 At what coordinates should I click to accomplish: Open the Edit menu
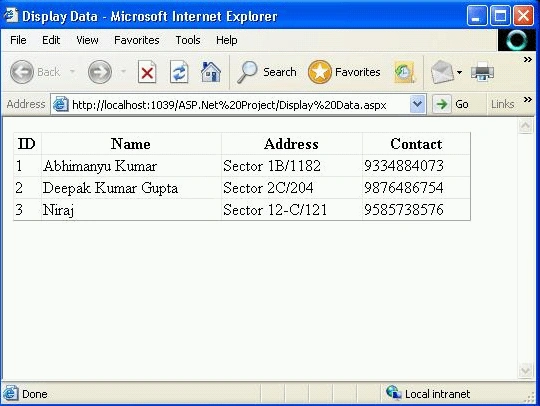51,40
